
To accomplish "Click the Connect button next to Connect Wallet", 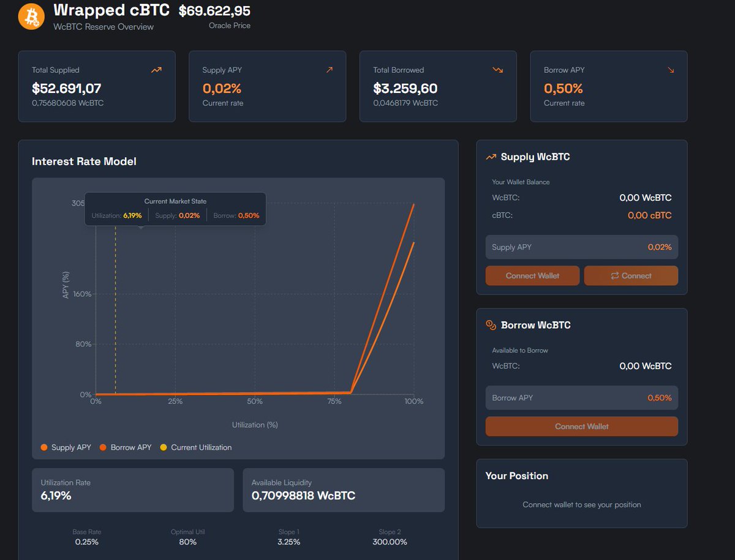I will [631, 275].
